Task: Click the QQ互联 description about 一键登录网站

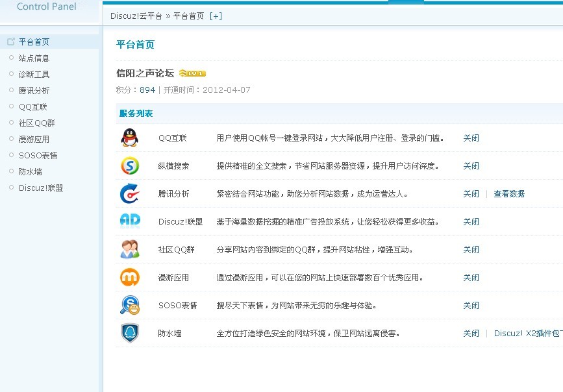Action: 331,138
